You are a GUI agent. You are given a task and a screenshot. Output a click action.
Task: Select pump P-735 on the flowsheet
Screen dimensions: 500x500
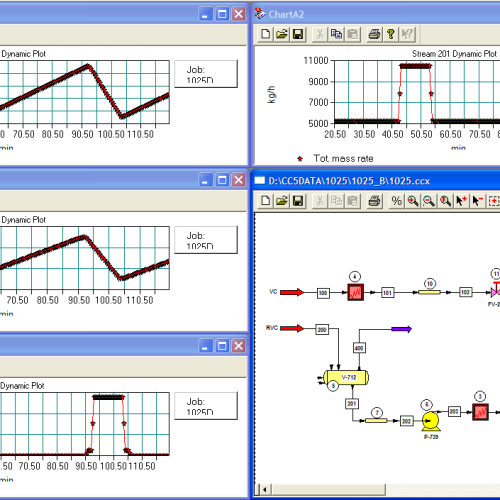[x=430, y=421]
